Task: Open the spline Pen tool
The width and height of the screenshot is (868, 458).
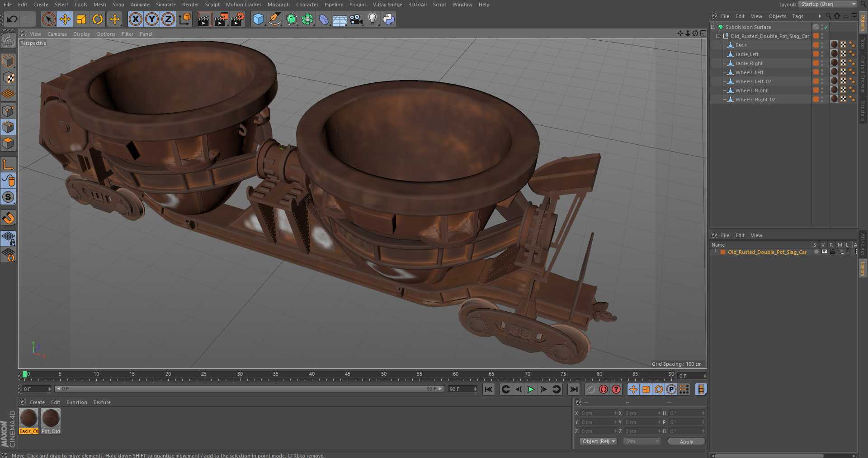Action: point(274,19)
